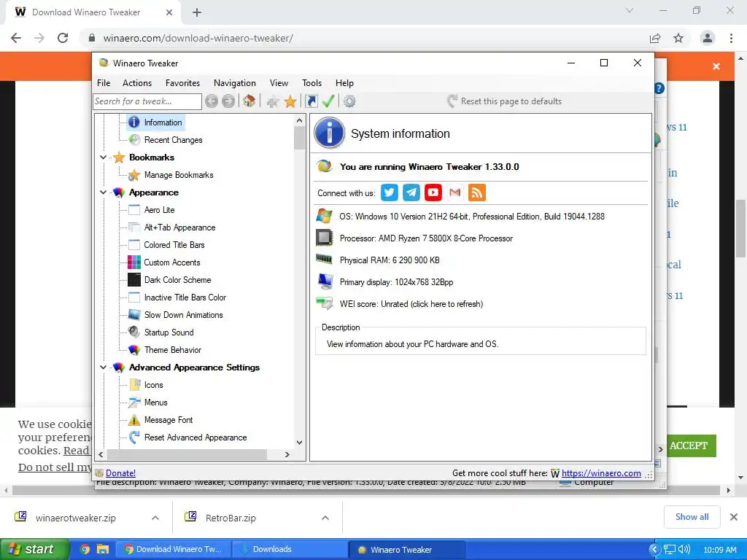The height and width of the screenshot is (560, 747).
Task: Open the File menu
Action: pos(104,83)
